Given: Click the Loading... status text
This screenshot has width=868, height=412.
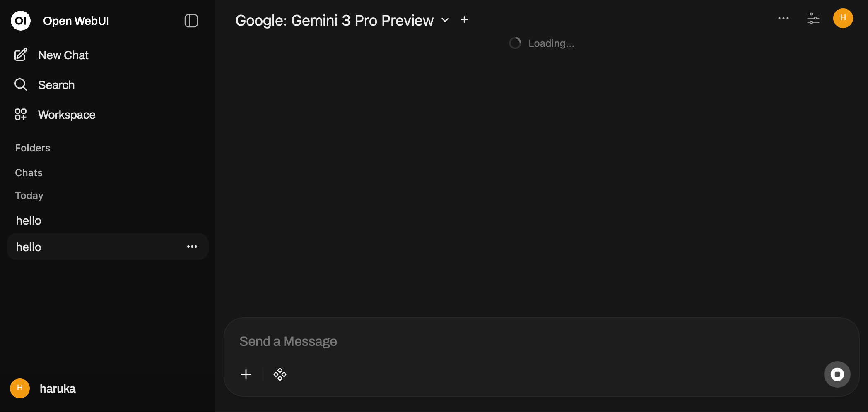Looking at the screenshot, I should tap(551, 43).
